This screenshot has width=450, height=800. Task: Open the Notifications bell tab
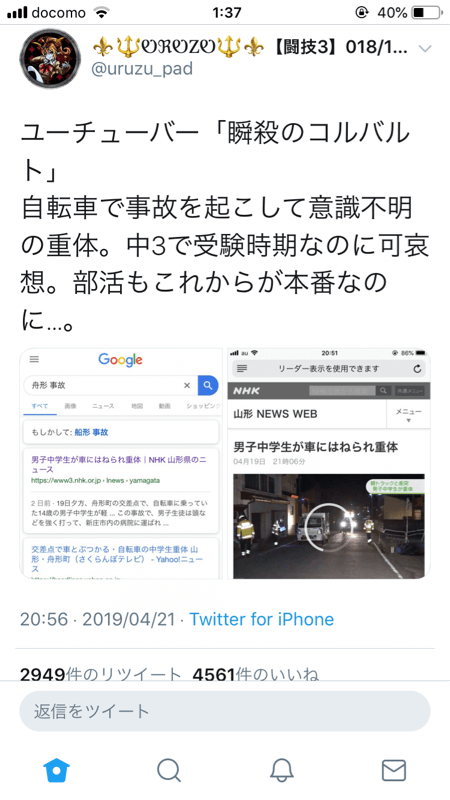tap(282, 770)
